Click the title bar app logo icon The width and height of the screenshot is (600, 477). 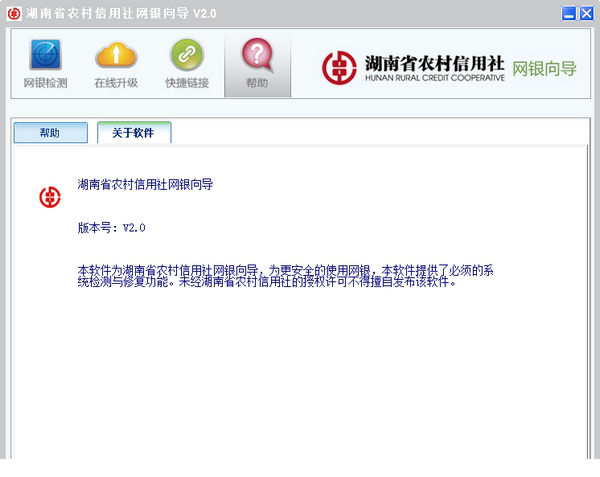tap(14, 14)
